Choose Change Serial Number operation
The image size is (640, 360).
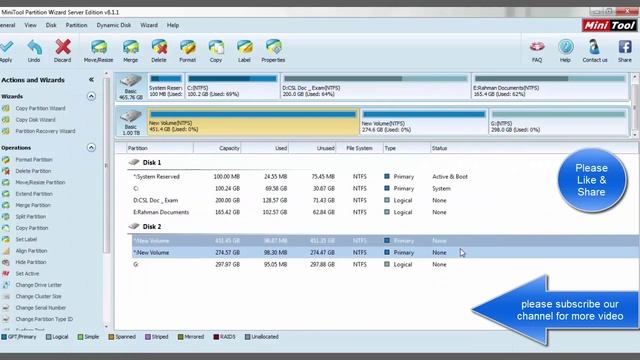(41, 308)
